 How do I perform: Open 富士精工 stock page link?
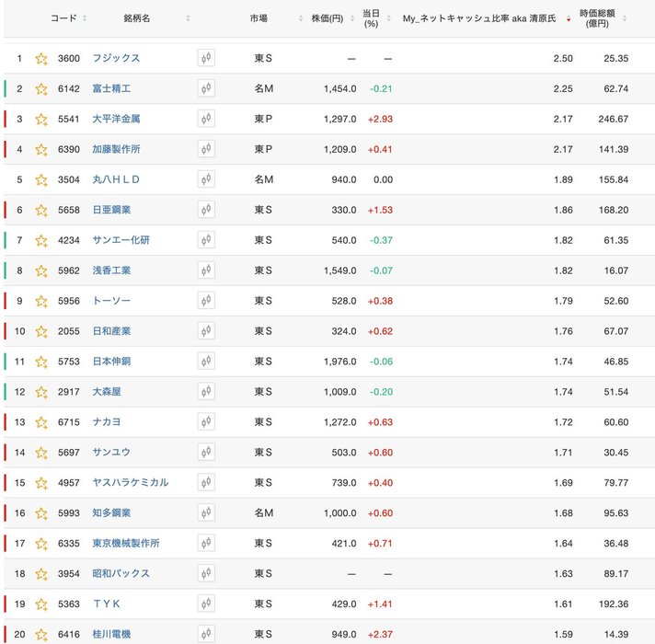tap(111, 88)
